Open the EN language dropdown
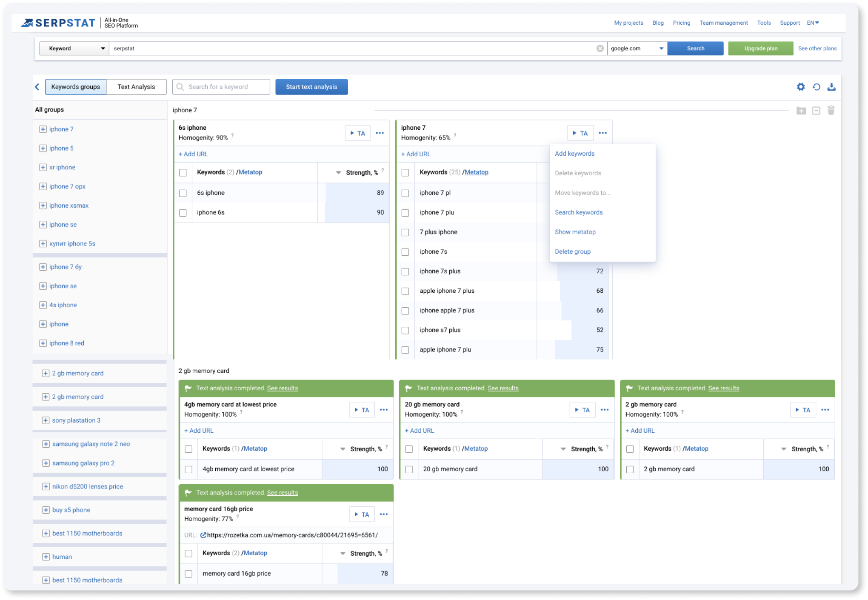This screenshot has width=868, height=600. 813,23
